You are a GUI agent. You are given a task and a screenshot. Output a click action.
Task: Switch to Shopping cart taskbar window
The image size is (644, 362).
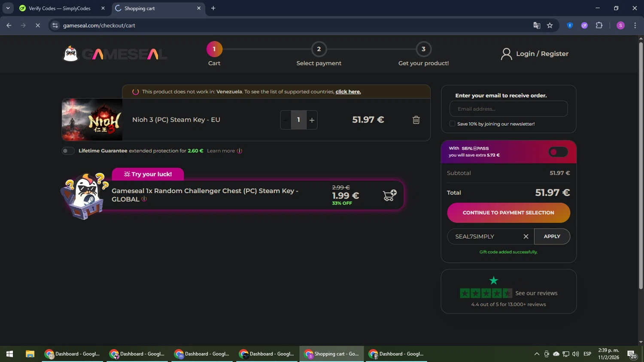(331, 354)
